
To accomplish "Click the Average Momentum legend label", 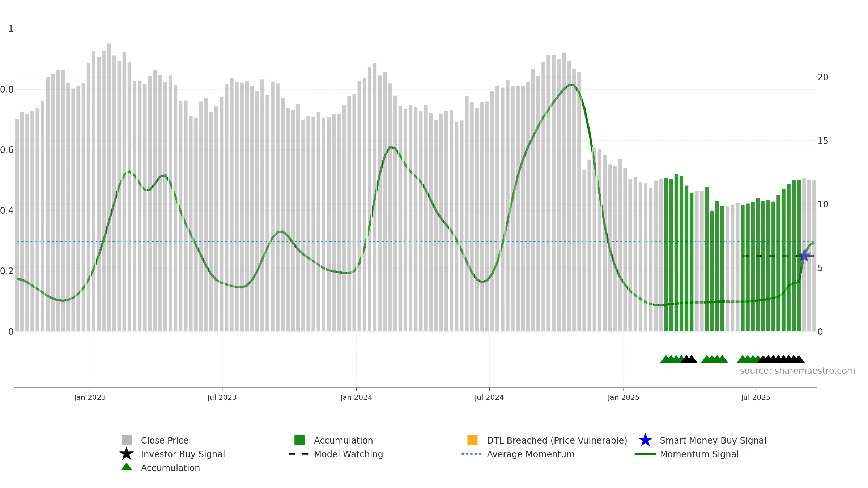I will (531, 454).
